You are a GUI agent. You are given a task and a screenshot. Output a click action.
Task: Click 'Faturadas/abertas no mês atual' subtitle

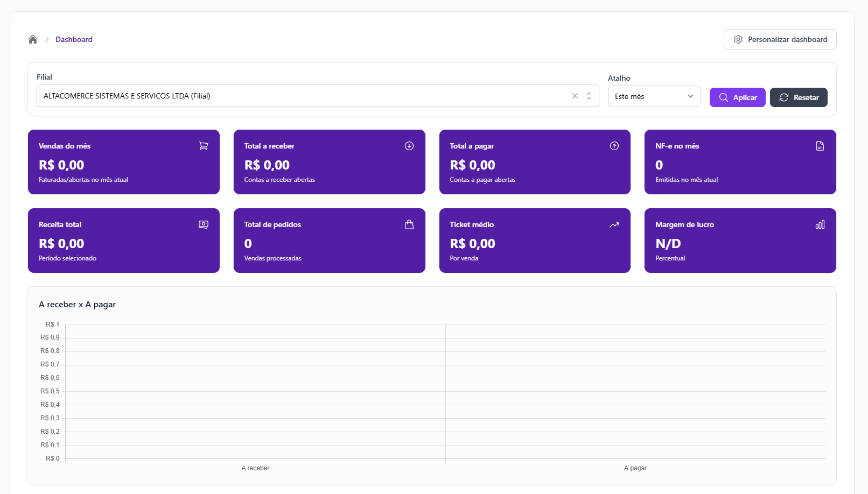point(83,180)
